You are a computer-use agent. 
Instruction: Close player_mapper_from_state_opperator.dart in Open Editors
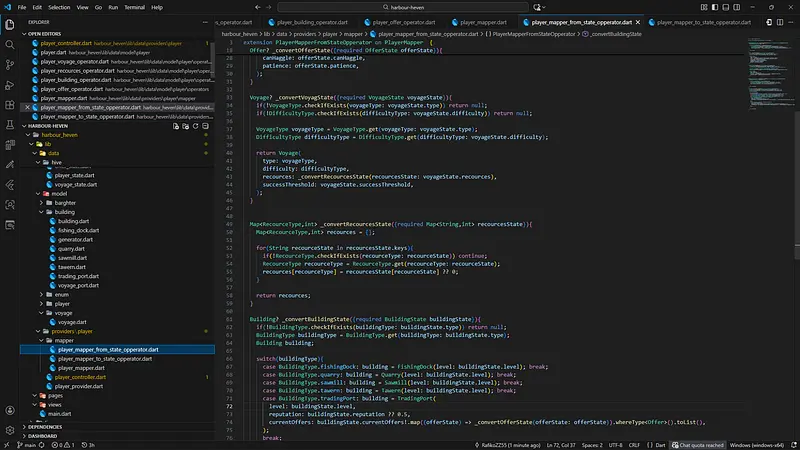tap(27, 108)
